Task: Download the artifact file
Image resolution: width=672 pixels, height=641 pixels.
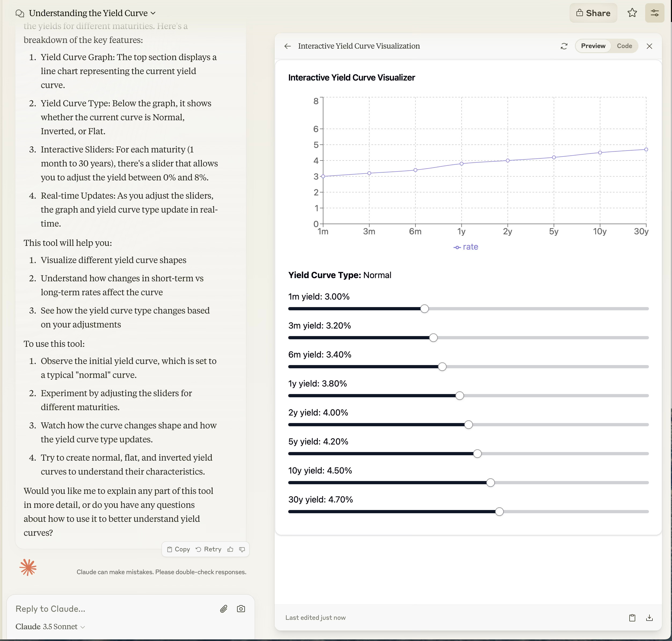Action: pos(649,617)
